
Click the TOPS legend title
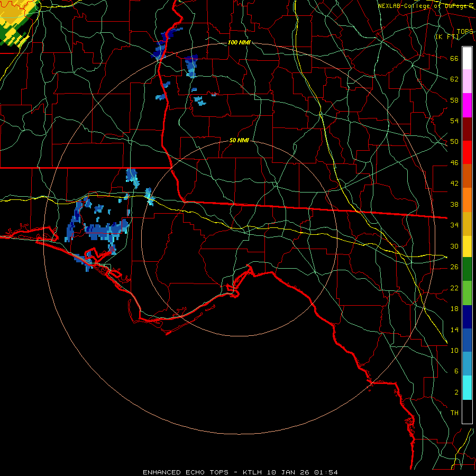click(465, 31)
